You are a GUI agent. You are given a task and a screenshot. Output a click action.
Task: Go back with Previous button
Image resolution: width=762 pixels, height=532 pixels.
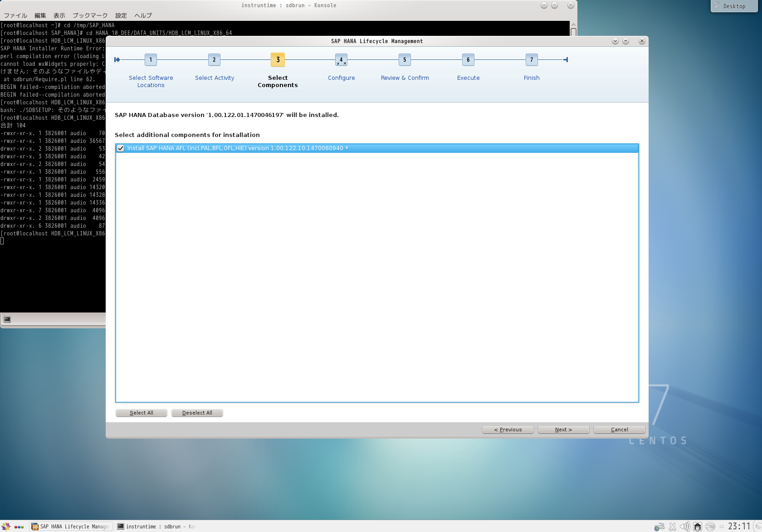pos(508,430)
